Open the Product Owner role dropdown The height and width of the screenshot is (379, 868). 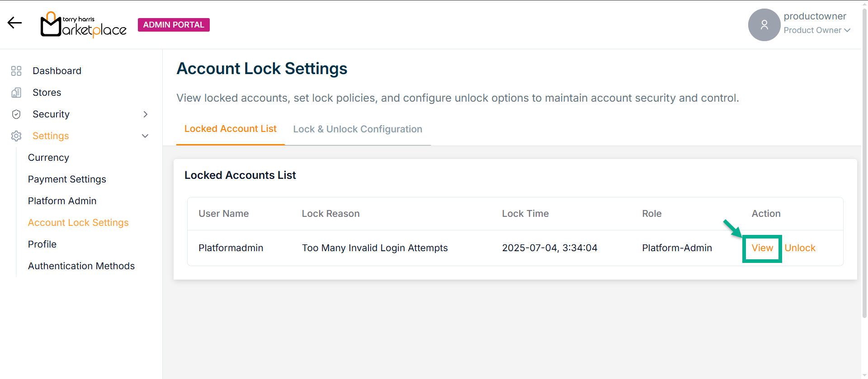(x=817, y=30)
